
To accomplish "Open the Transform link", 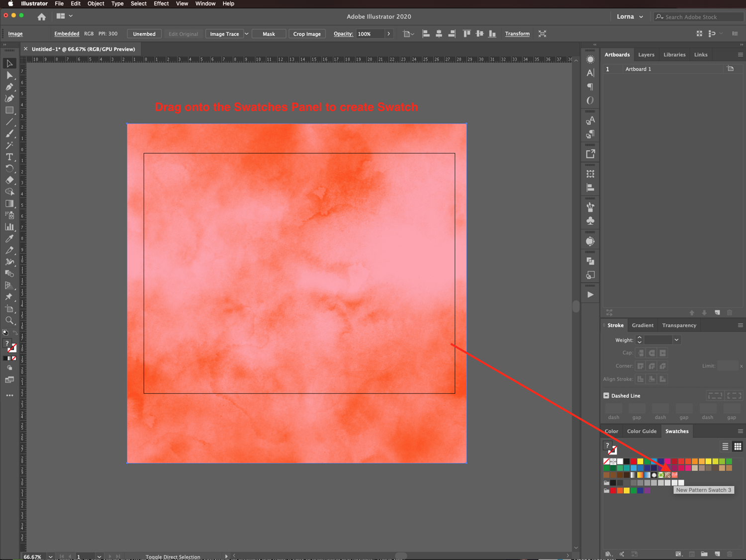I will (x=517, y=34).
